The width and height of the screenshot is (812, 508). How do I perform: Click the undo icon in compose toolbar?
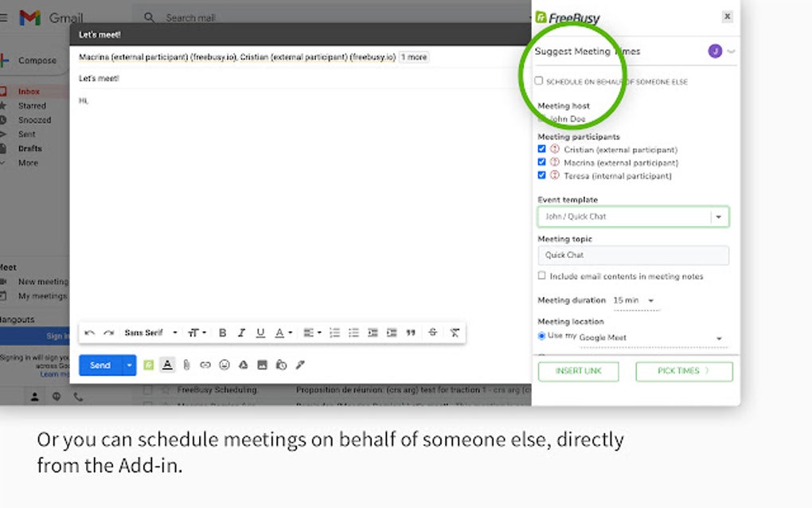[x=90, y=333]
